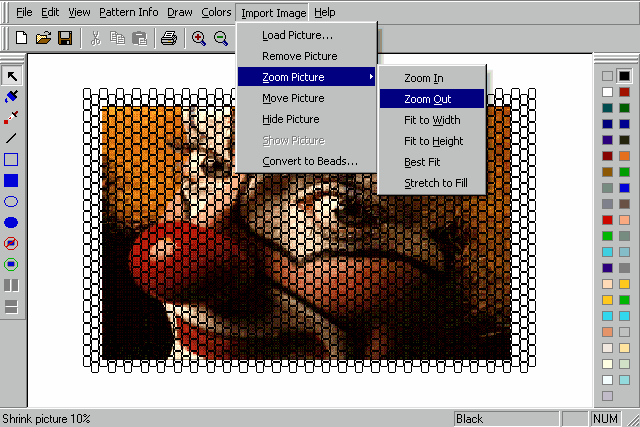Click the Shrink picture 10% status text
Screen dimensions: 640x427
coord(46,419)
